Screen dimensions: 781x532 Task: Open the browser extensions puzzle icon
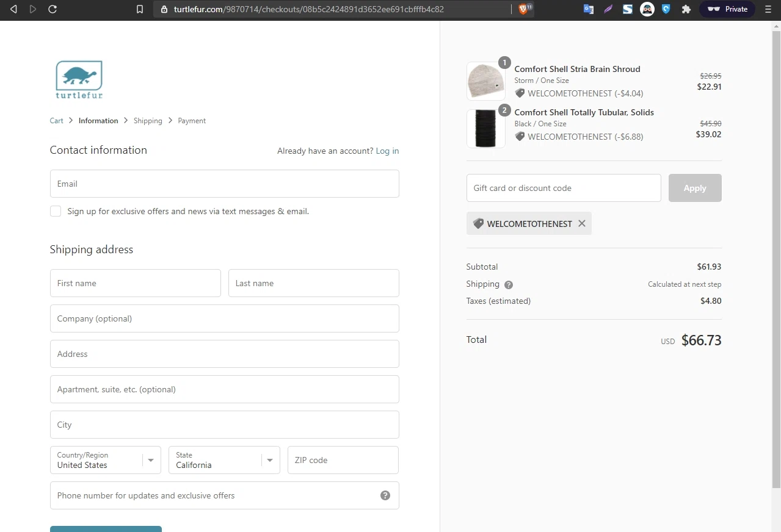tap(686, 9)
